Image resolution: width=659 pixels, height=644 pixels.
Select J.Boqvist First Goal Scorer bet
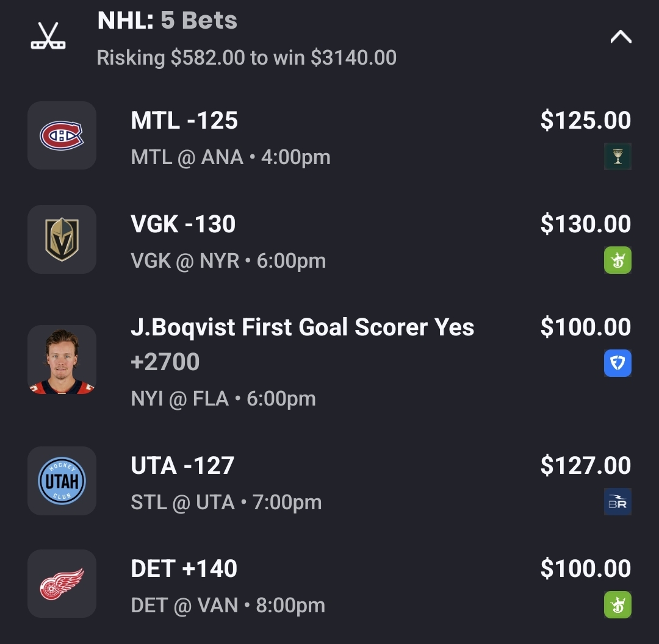point(302,328)
